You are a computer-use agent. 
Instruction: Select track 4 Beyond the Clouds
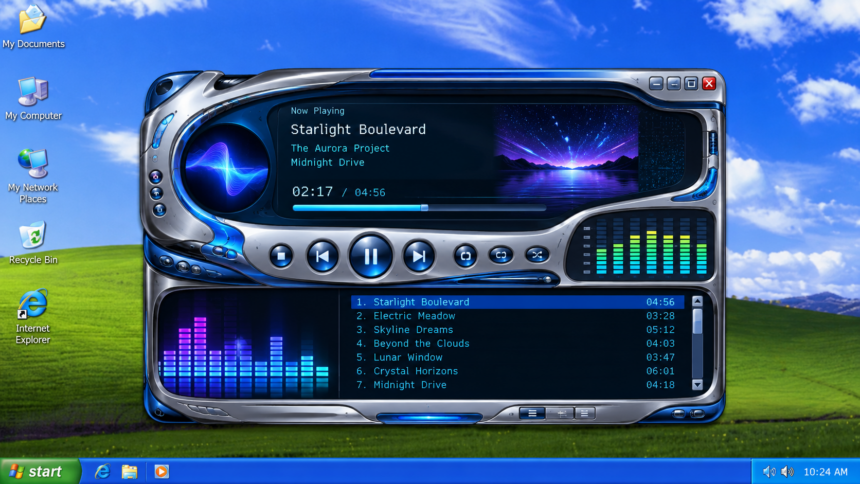tap(517, 344)
